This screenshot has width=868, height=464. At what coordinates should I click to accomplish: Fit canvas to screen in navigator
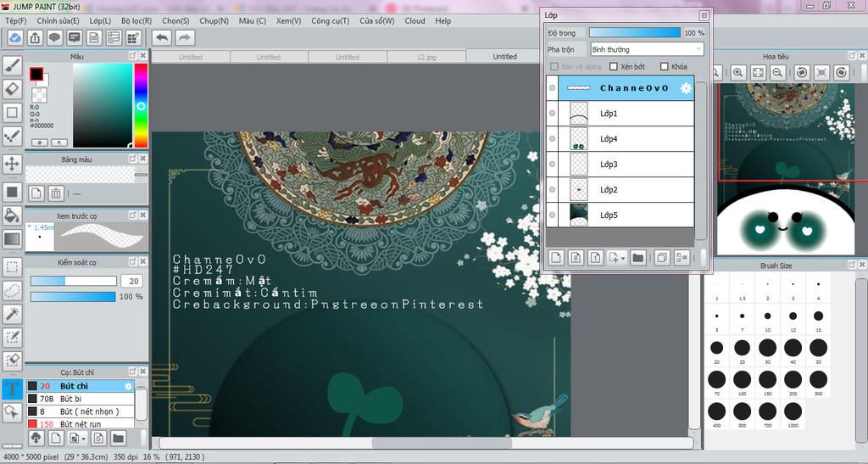coord(758,73)
